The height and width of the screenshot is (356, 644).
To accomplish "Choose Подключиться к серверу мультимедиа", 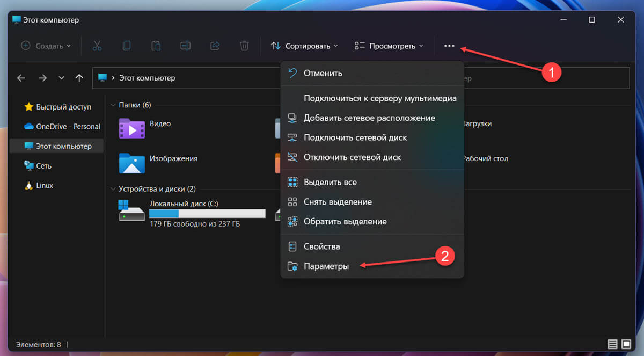I will (x=372, y=98).
